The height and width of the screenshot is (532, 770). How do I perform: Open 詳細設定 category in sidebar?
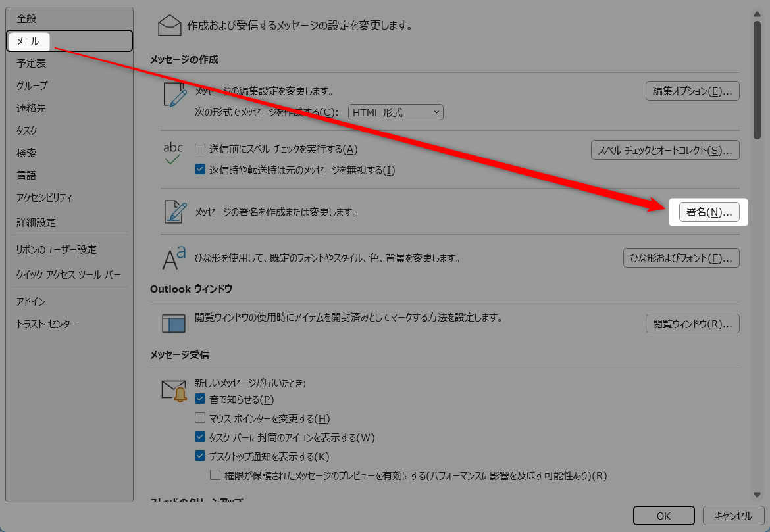pos(36,223)
